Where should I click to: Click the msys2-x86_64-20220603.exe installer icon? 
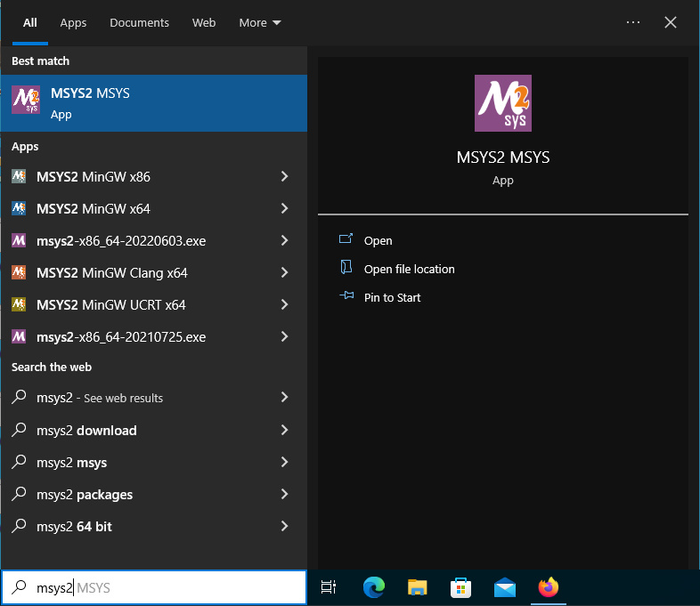19,241
